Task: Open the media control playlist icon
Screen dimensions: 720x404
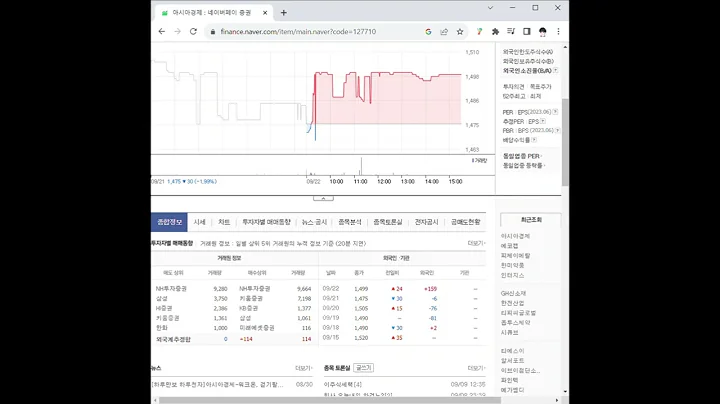Action: (511, 31)
